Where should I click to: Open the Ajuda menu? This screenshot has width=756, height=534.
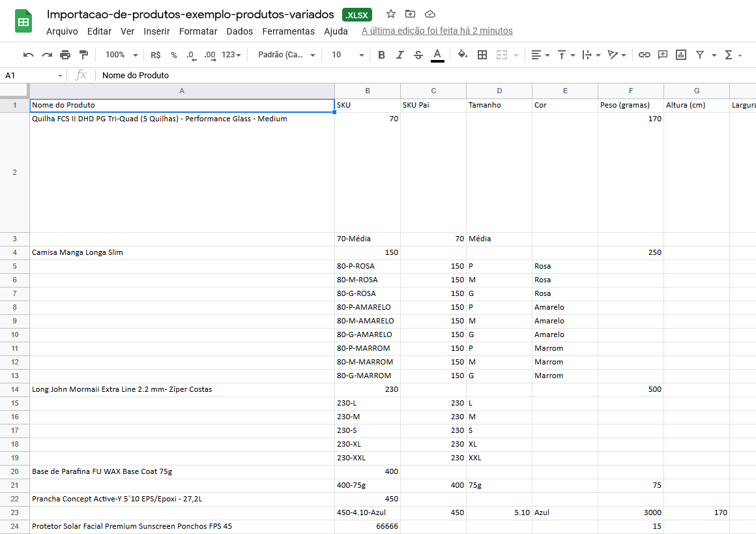pyautogui.click(x=336, y=31)
